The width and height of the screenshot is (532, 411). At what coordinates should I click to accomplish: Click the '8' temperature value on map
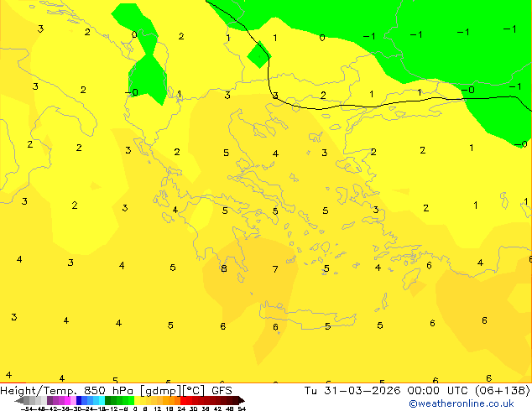(223, 268)
